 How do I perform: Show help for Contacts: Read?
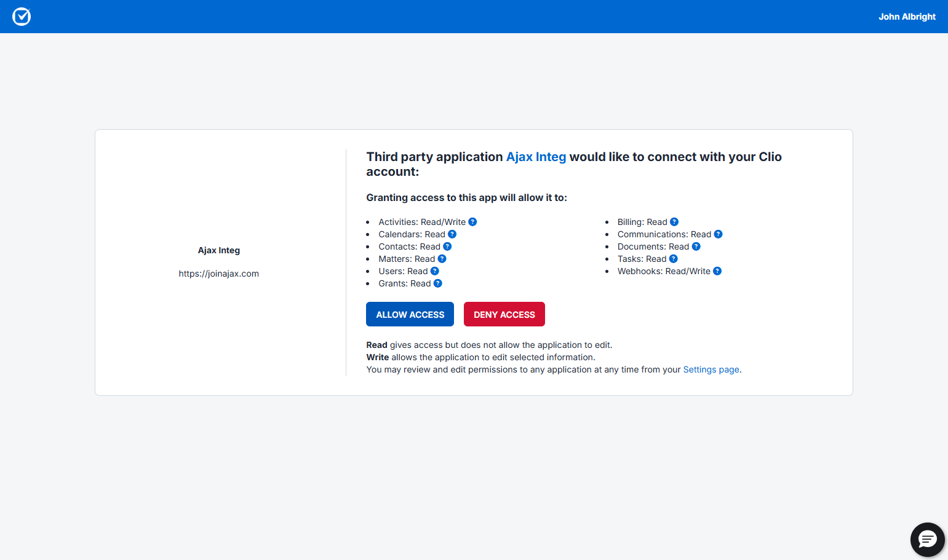[447, 246]
